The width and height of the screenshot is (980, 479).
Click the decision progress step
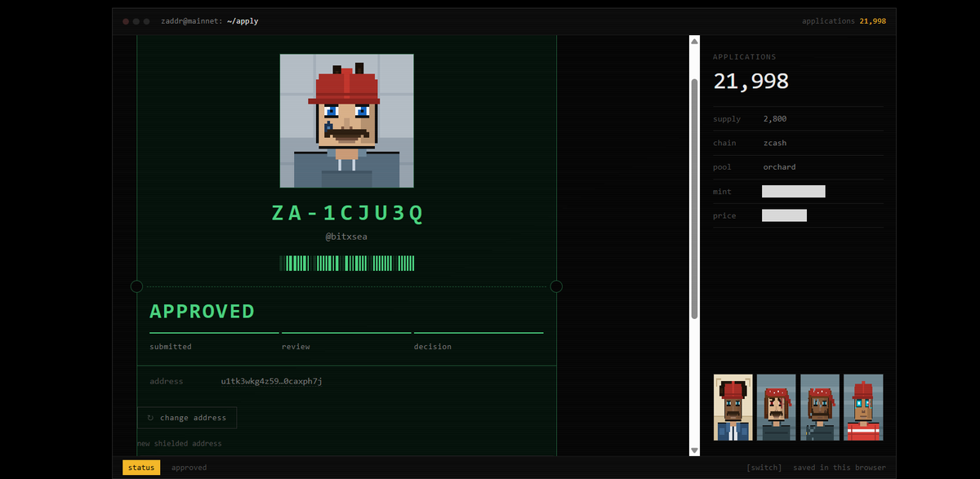click(479, 342)
